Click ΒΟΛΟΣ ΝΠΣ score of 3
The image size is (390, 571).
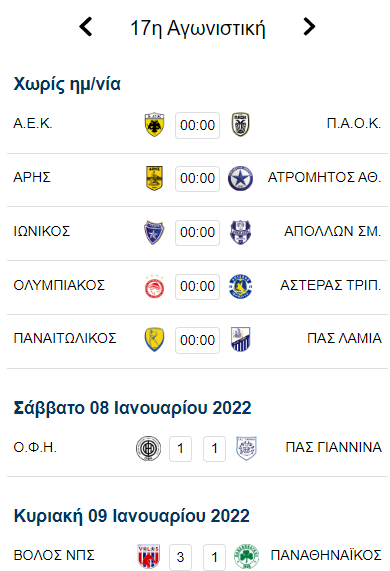click(x=180, y=557)
